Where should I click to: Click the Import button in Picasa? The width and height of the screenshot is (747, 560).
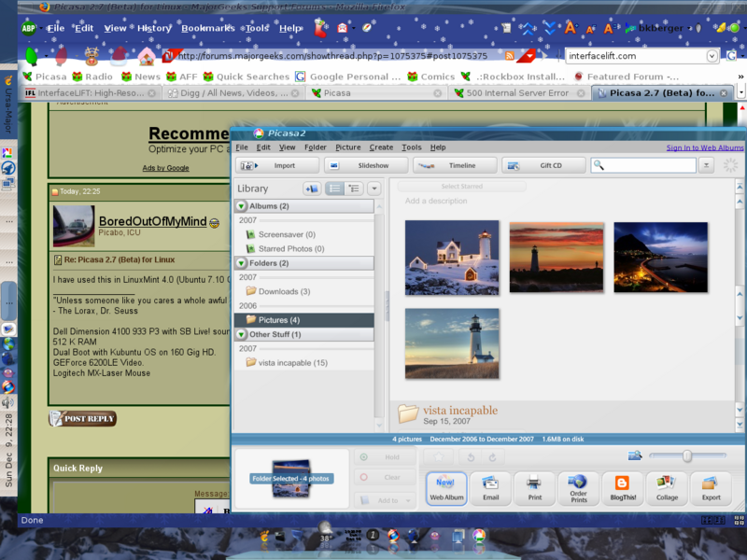(274, 165)
